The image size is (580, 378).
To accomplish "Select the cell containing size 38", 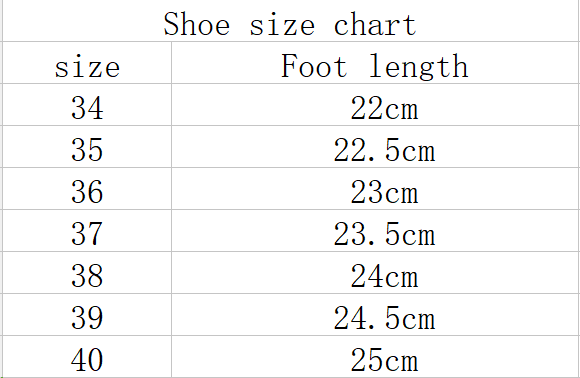I will 87,273.
